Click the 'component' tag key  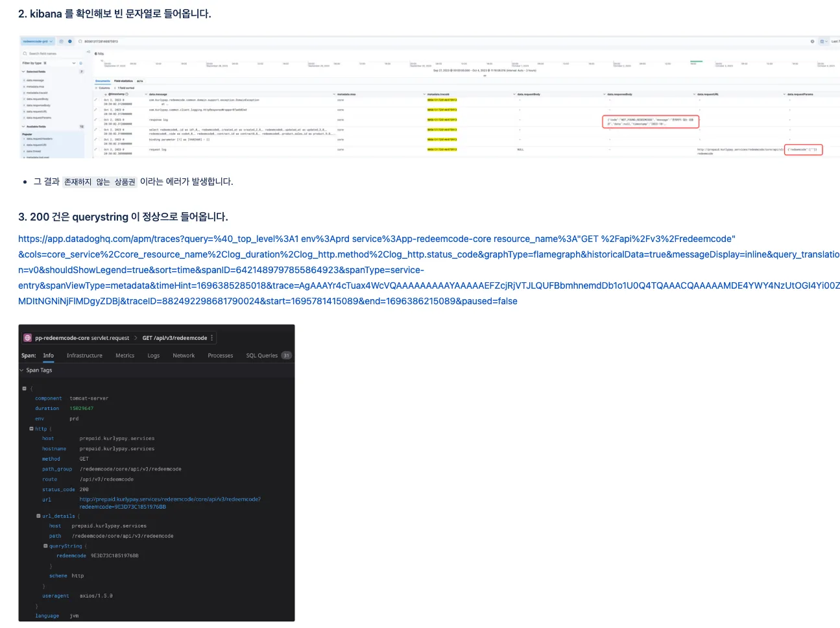(x=49, y=398)
